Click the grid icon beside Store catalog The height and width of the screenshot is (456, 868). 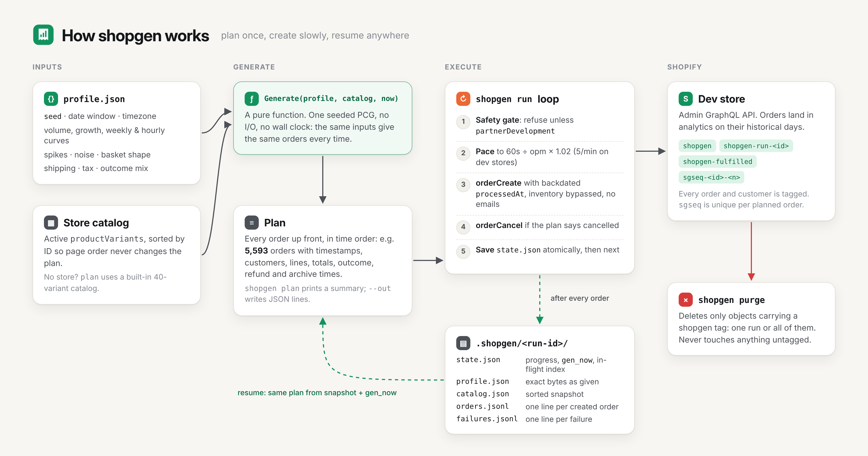click(51, 223)
